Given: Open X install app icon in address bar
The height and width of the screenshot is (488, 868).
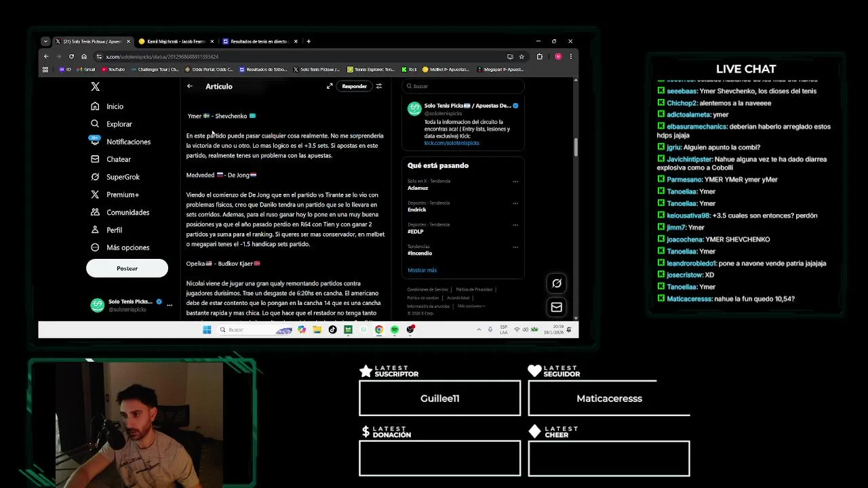Looking at the screenshot, I should (510, 56).
